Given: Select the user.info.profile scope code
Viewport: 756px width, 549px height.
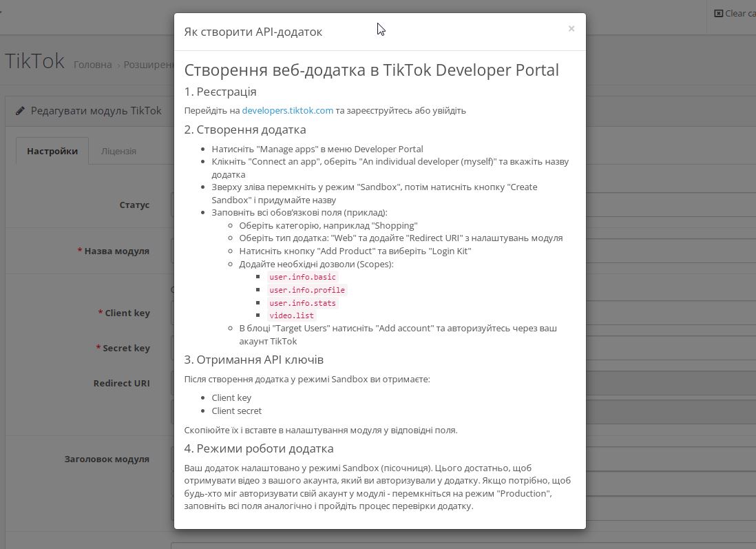Looking at the screenshot, I should (x=307, y=290).
